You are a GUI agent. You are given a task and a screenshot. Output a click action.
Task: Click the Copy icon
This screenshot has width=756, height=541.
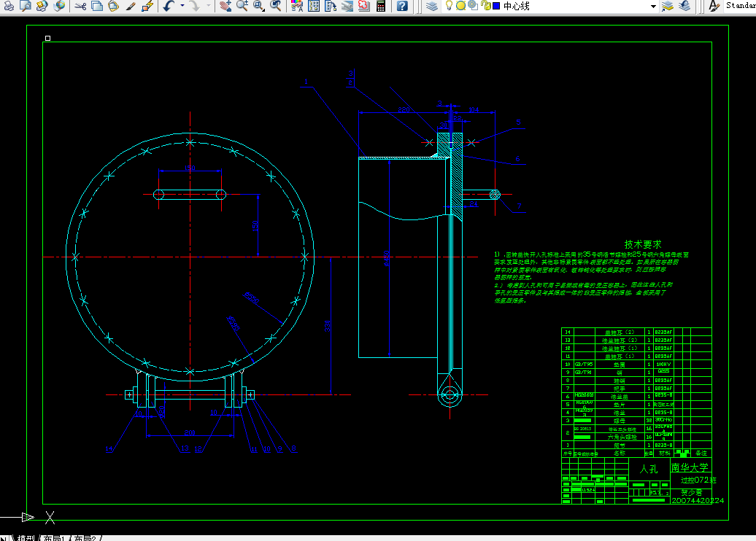pos(97,6)
